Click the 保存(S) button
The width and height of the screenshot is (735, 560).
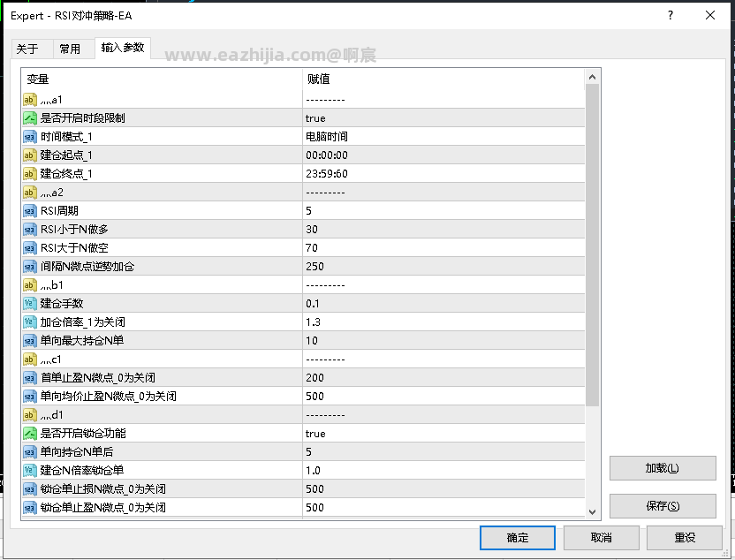(663, 505)
